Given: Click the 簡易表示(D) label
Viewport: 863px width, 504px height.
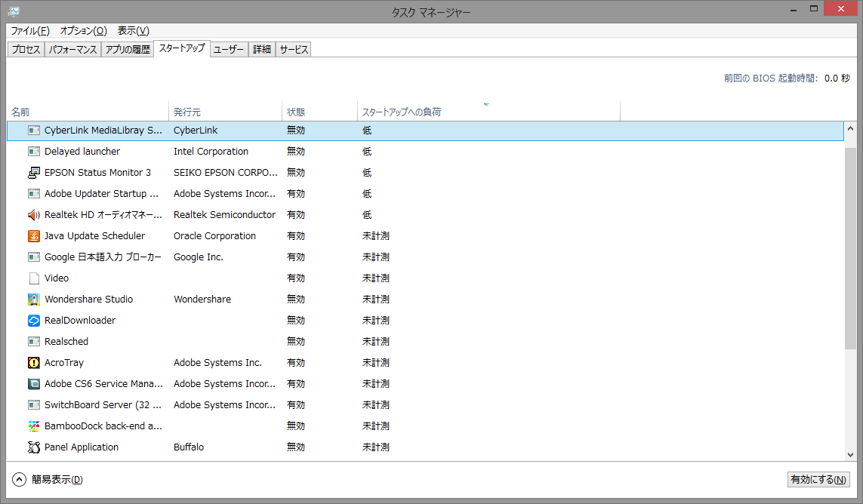Looking at the screenshot, I should [x=57, y=480].
